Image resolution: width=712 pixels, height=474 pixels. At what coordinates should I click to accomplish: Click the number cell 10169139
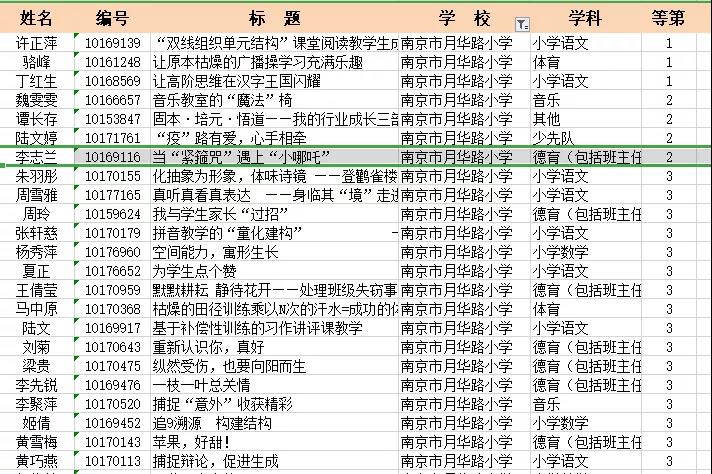[113, 43]
